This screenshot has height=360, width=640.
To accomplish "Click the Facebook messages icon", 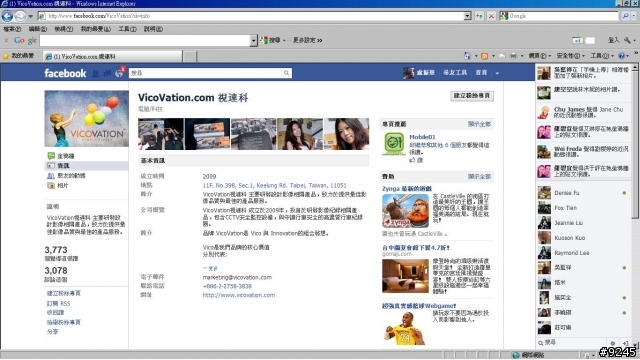I will pyautogui.click(x=107, y=73).
